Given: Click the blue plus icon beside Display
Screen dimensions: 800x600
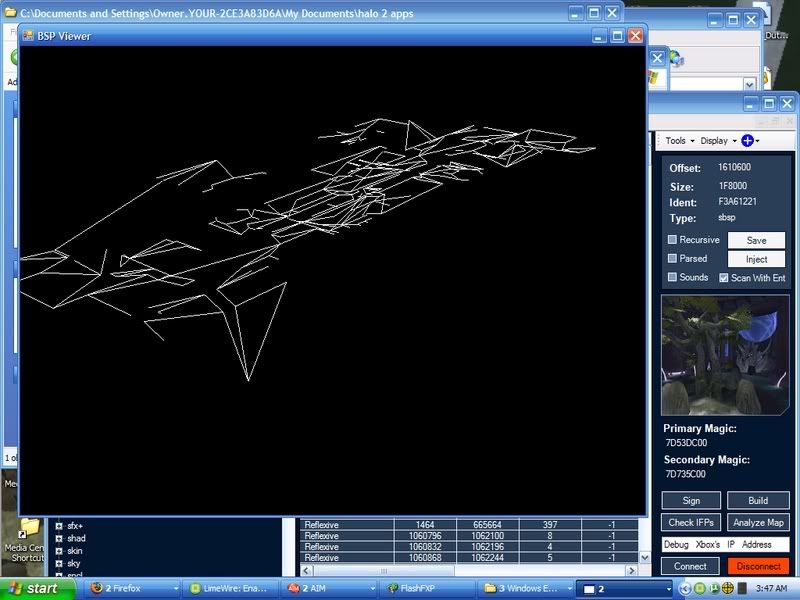Looking at the screenshot, I should 747,141.
